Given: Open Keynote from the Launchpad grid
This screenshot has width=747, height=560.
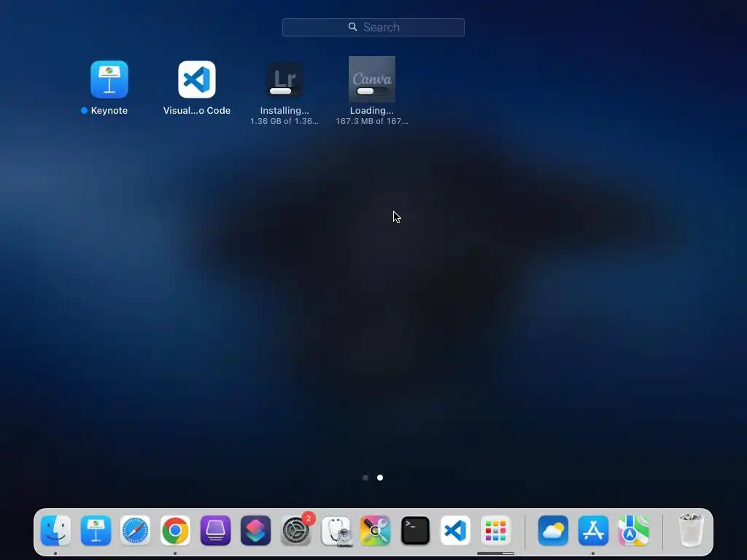Looking at the screenshot, I should [109, 79].
